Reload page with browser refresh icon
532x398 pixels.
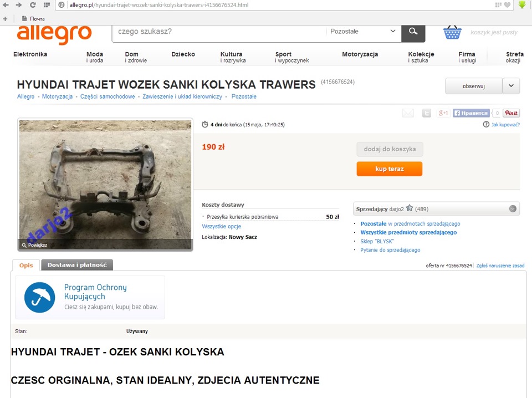click(33, 5)
